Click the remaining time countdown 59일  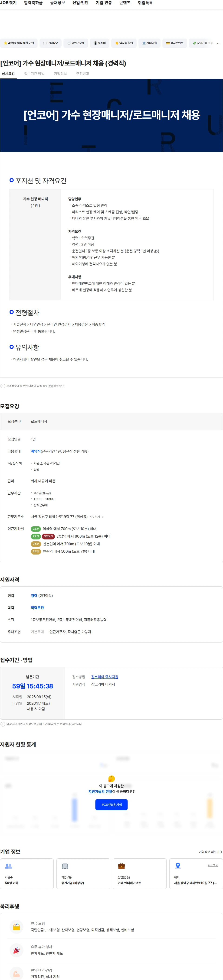click(33, 686)
